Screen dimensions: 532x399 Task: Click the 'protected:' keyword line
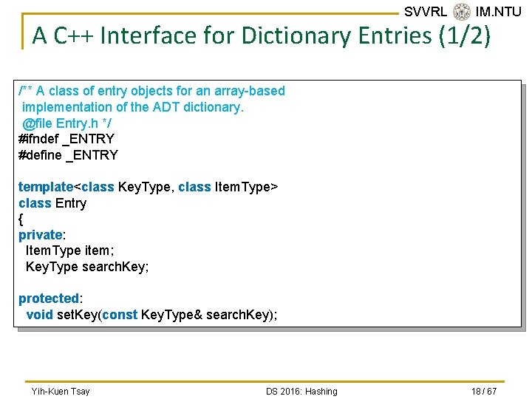point(50,299)
